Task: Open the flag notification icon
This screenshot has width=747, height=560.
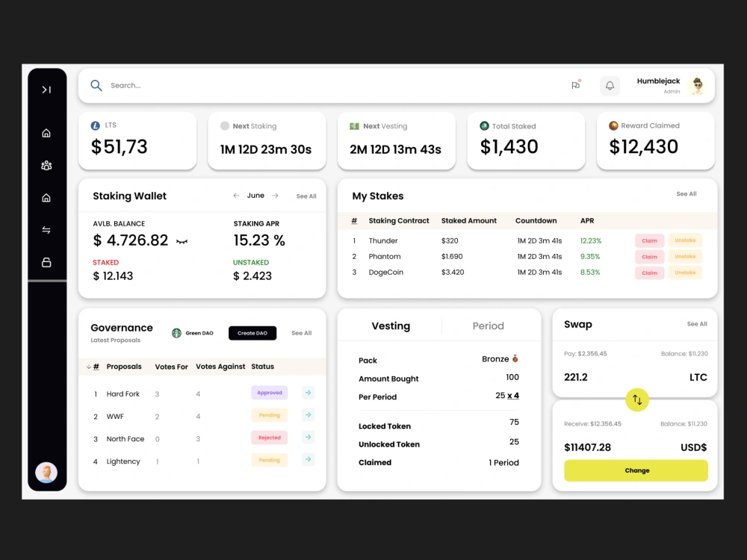Action: (576, 85)
